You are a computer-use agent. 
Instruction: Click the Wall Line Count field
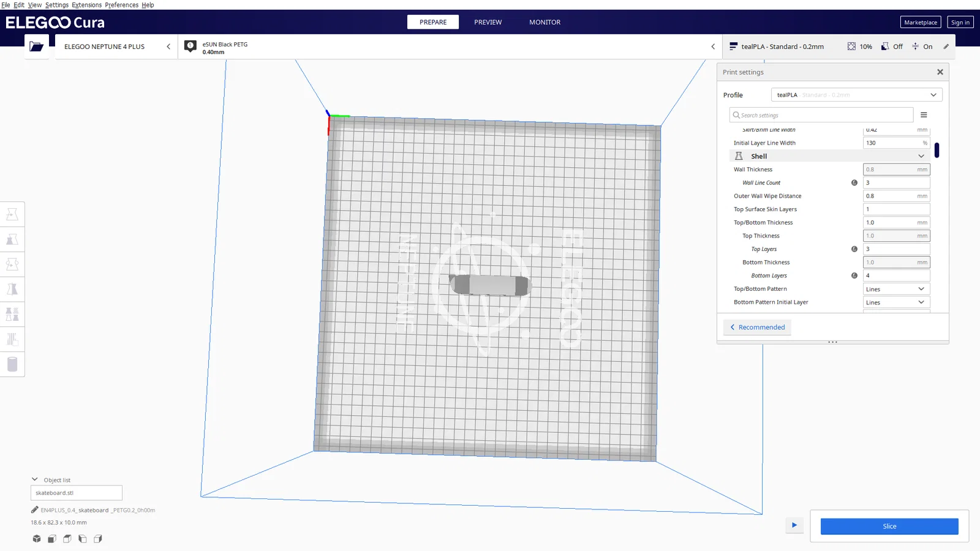point(897,183)
